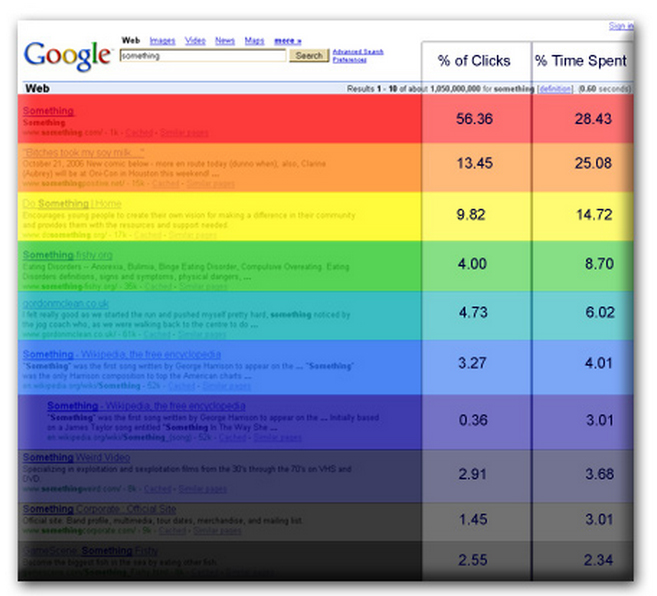Go to the News search tab
This screenshot has width=657, height=596.
(x=225, y=41)
